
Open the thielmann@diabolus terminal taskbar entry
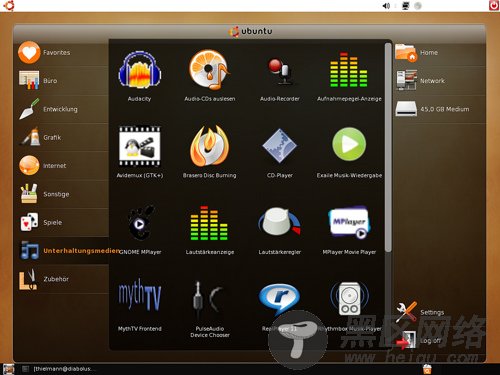pyautogui.click(x=59, y=369)
